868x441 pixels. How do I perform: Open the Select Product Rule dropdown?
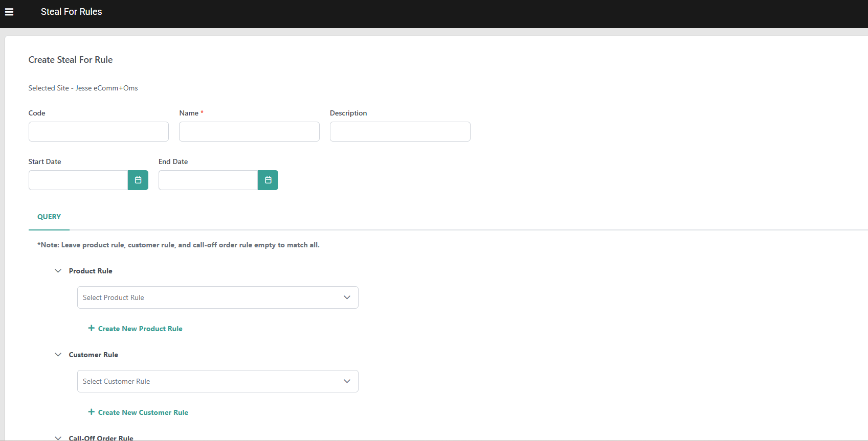point(218,297)
